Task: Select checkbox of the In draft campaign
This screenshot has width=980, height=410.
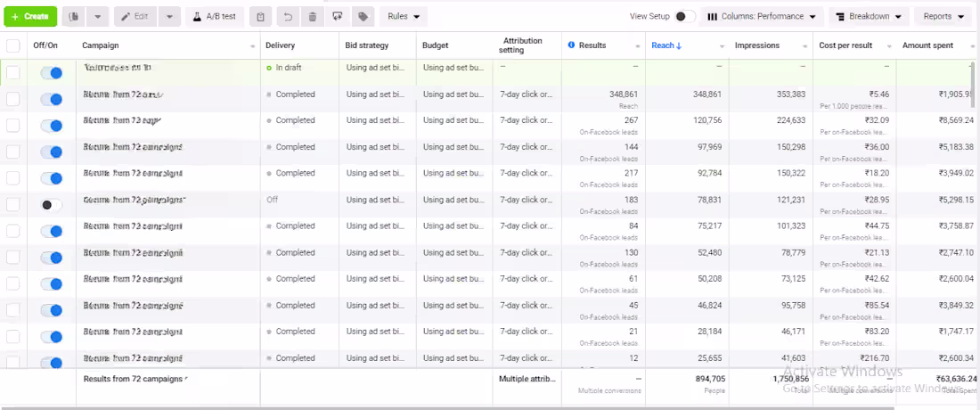Action: 12,72
